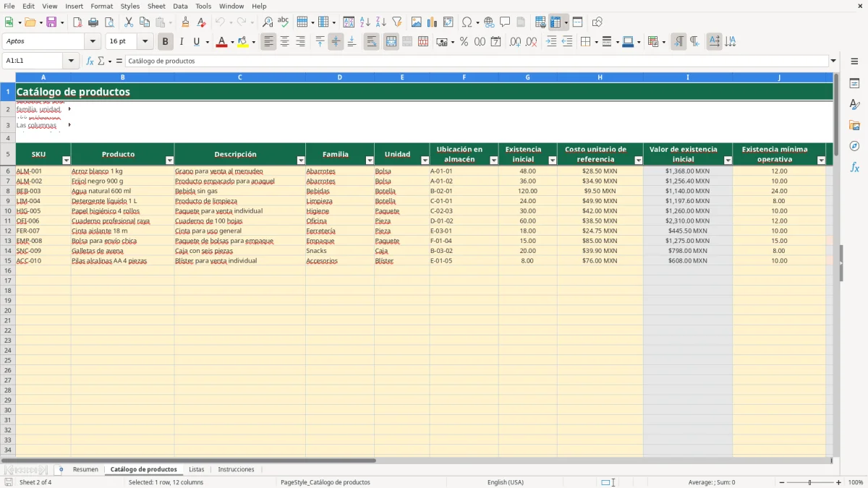Screen dimensions: 868x488
Task: Click the Sort dialog icon
Action: pos(349,22)
